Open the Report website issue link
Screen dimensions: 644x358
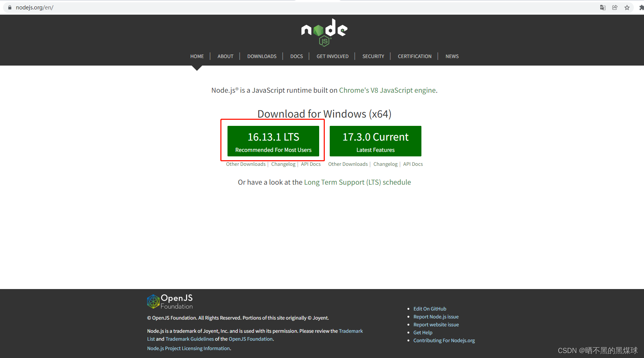click(436, 324)
